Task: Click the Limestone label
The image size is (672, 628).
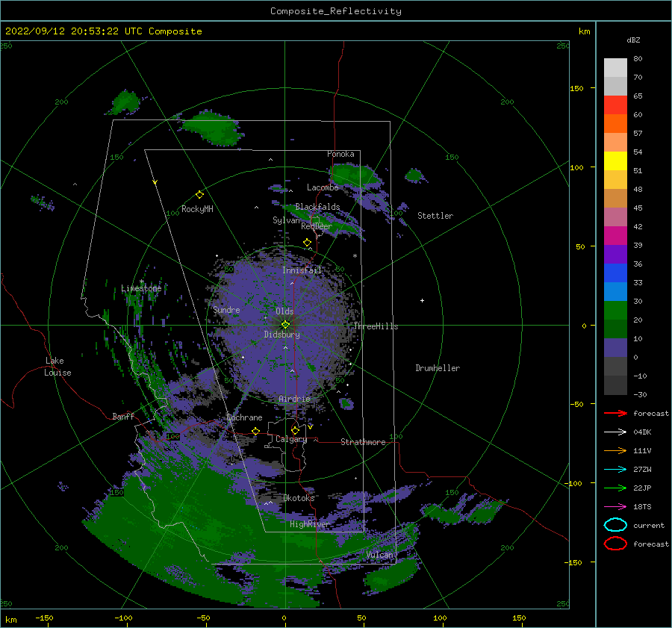Action: [x=141, y=288]
